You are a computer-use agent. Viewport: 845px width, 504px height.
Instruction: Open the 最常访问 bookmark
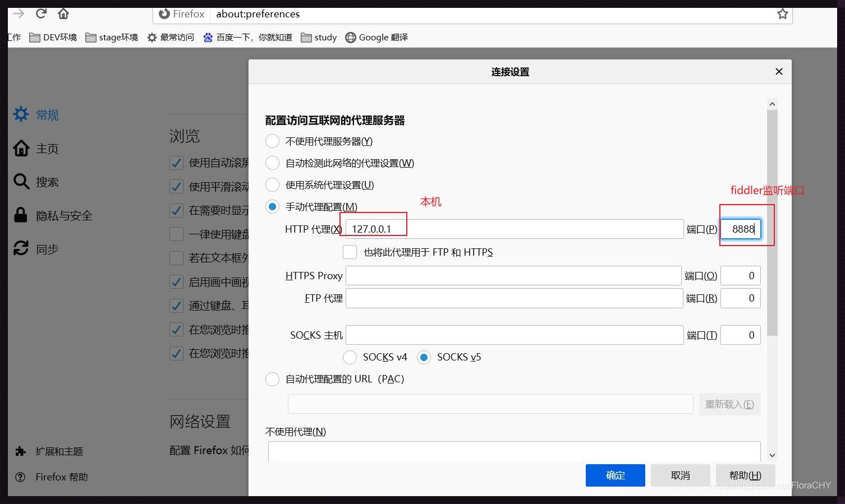click(171, 38)
